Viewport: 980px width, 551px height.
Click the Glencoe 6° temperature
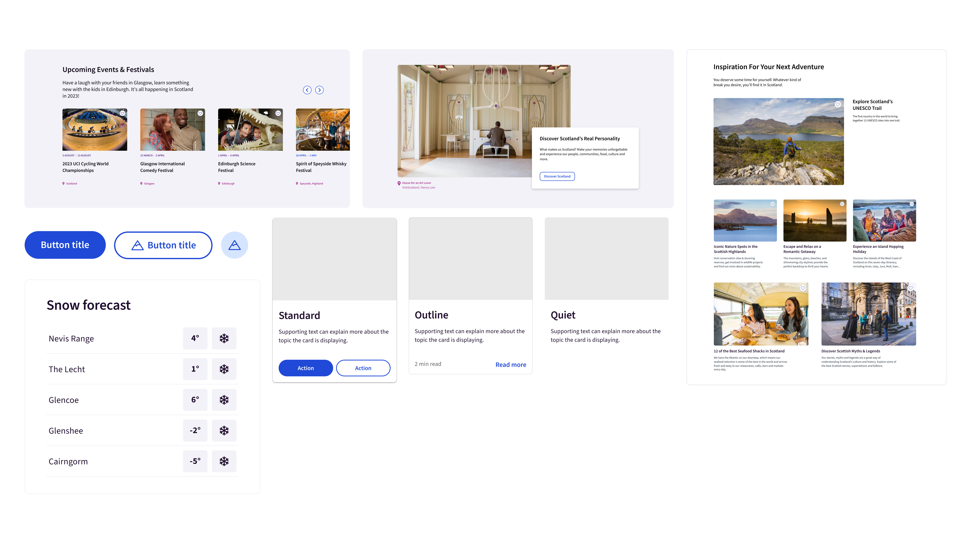195,400
